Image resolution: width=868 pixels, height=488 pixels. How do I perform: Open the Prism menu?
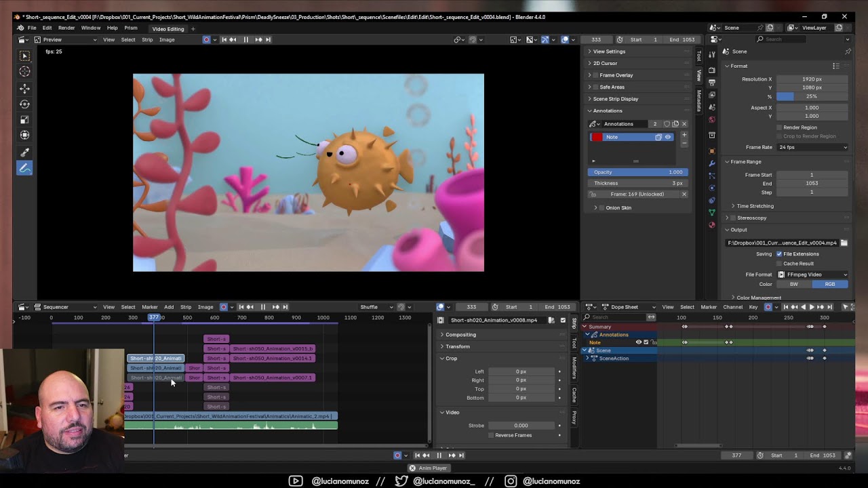[131, 28]
